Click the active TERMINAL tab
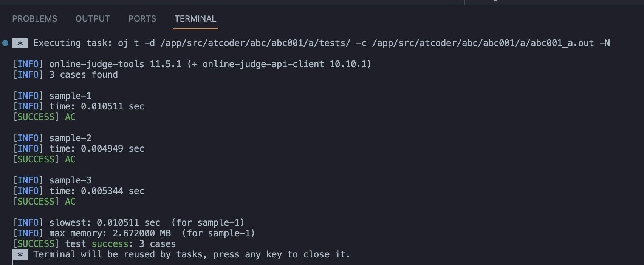 point(195,19)
